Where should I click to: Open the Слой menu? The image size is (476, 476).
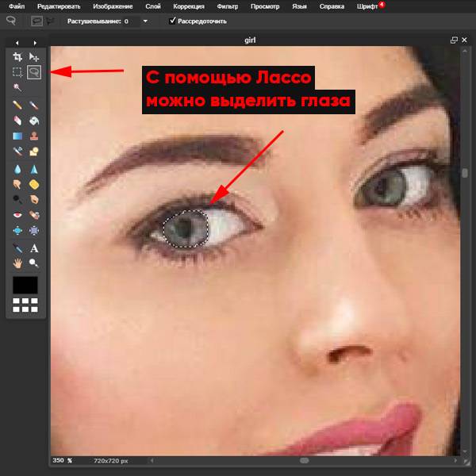coord(152,6)
